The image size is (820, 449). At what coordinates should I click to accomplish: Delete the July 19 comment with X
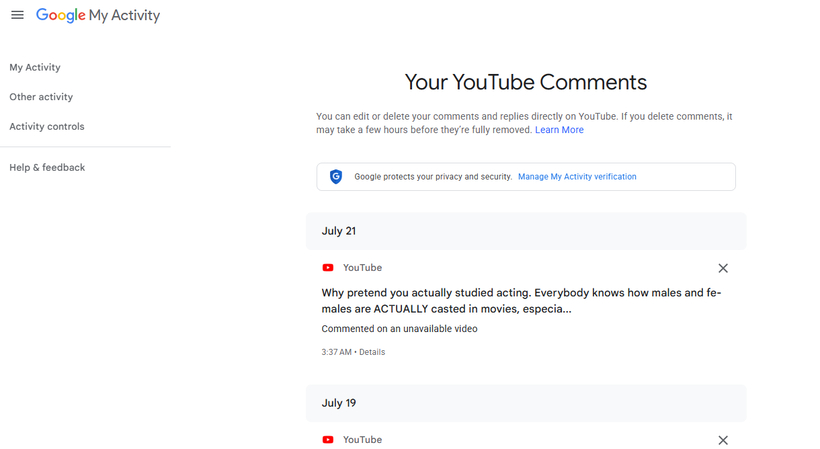[723, 440]
